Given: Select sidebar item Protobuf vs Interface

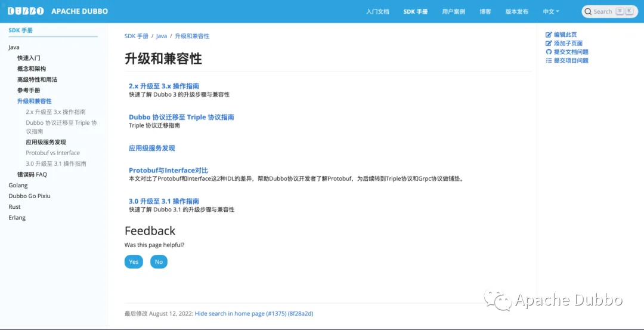Looking at the screenshot, I should [x=52, y=153].
